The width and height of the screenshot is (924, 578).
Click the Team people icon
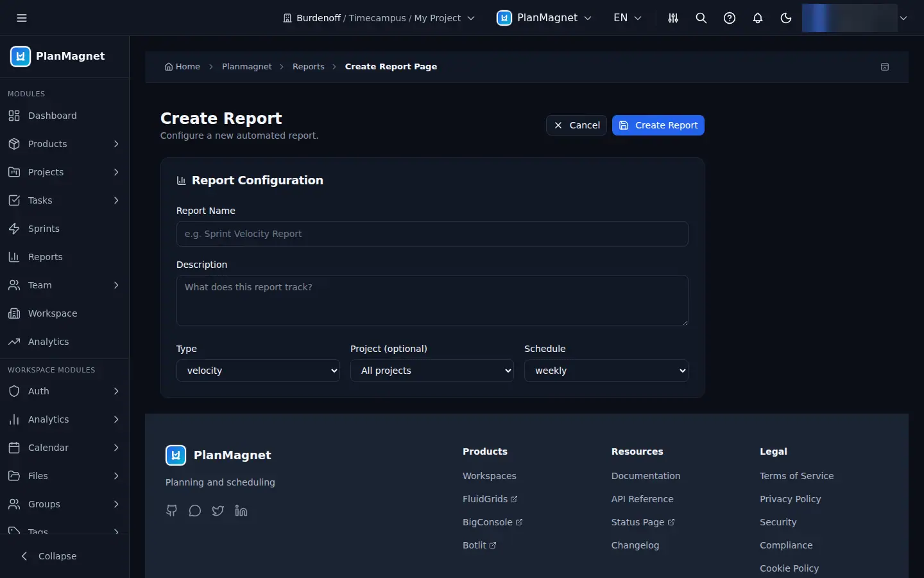click(14, 285)
